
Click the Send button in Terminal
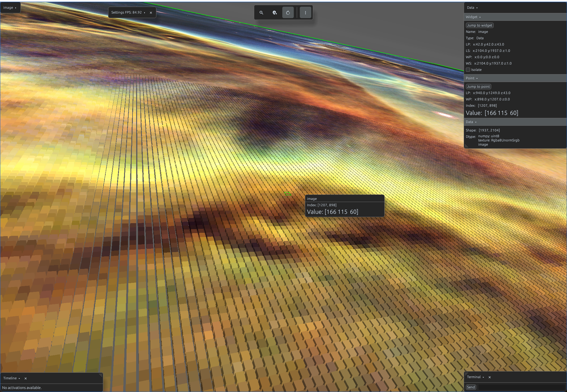(x=471, y=387)
